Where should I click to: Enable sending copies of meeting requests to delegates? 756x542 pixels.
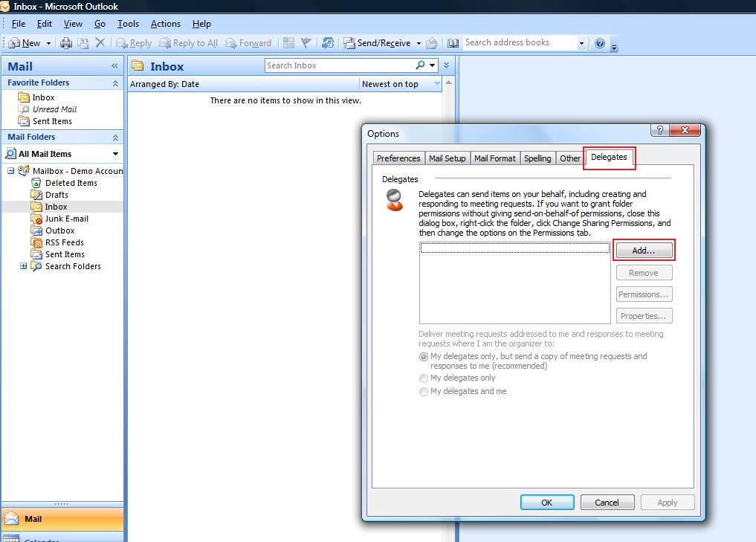[424, 357]
